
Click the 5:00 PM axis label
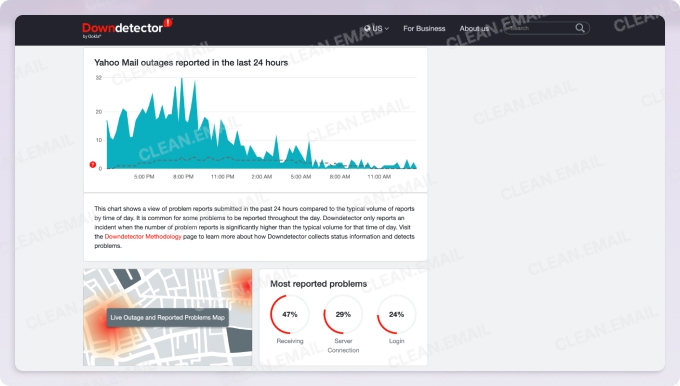[x=144, y=177]
